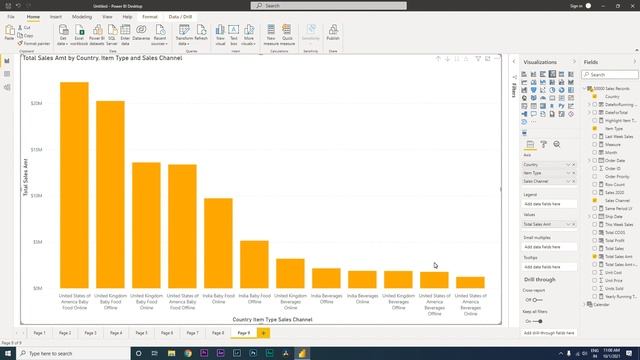Switch to Data view in the left sidebar
This screenshot has height=360, width=640.
7,74
